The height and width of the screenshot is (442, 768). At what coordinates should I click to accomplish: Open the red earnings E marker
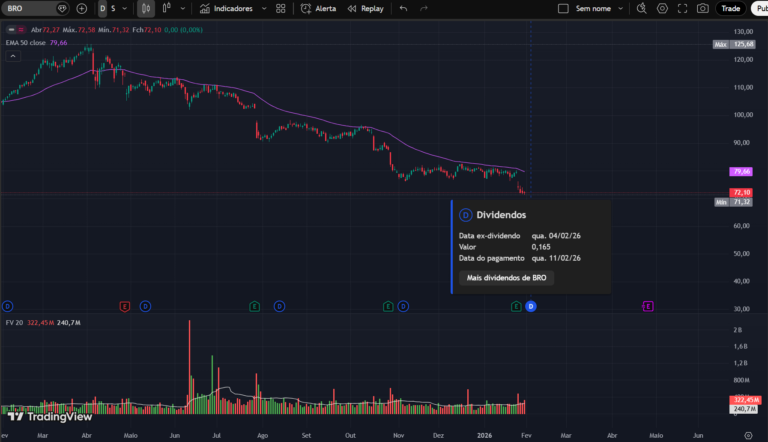[125, 307]
